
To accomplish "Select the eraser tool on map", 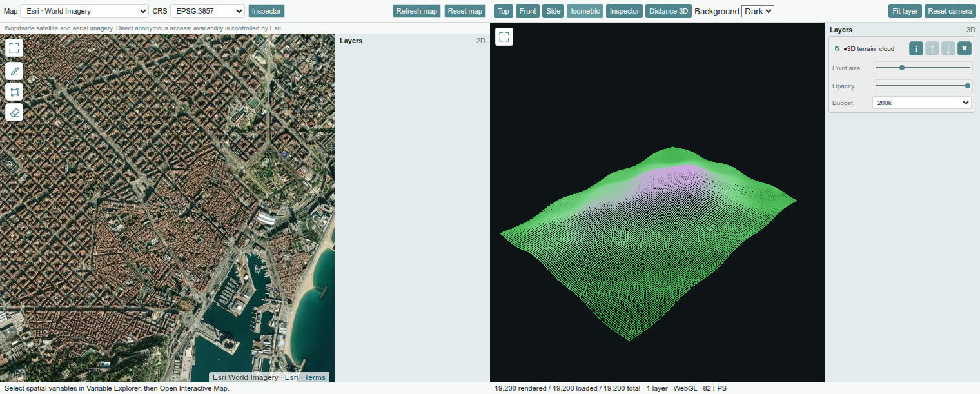I will [x=14, y=112].
